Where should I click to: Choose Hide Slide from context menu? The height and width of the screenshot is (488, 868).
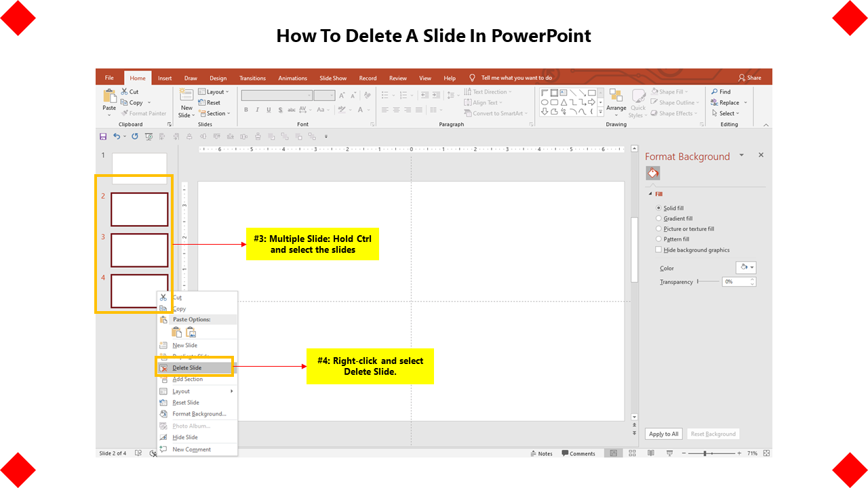pos(197,437)
